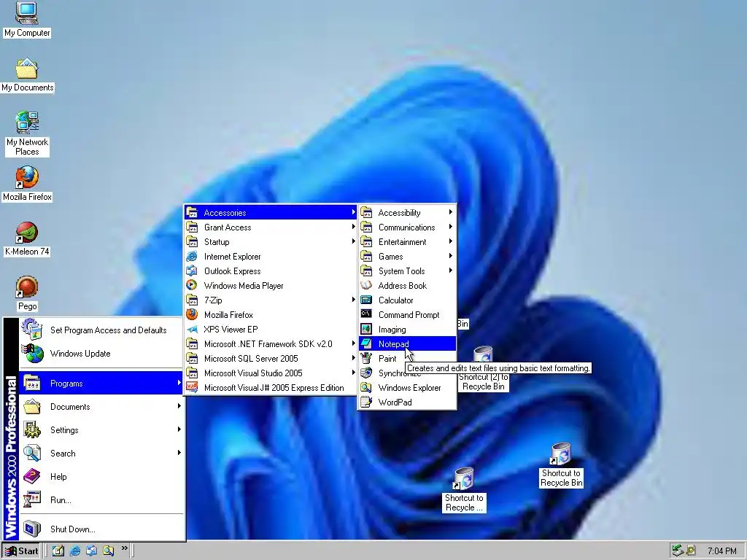
Task: Expand the Games submenu
Action: click(407, 256)
